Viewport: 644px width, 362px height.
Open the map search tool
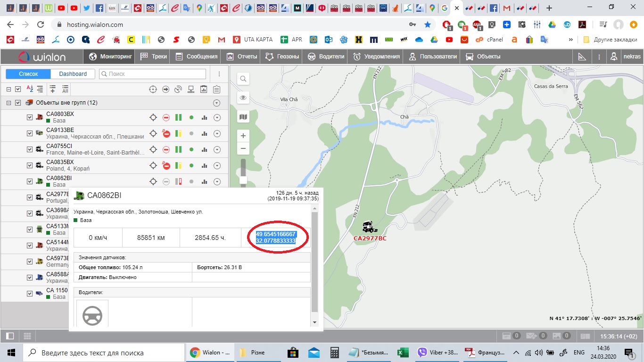(243, 79)
